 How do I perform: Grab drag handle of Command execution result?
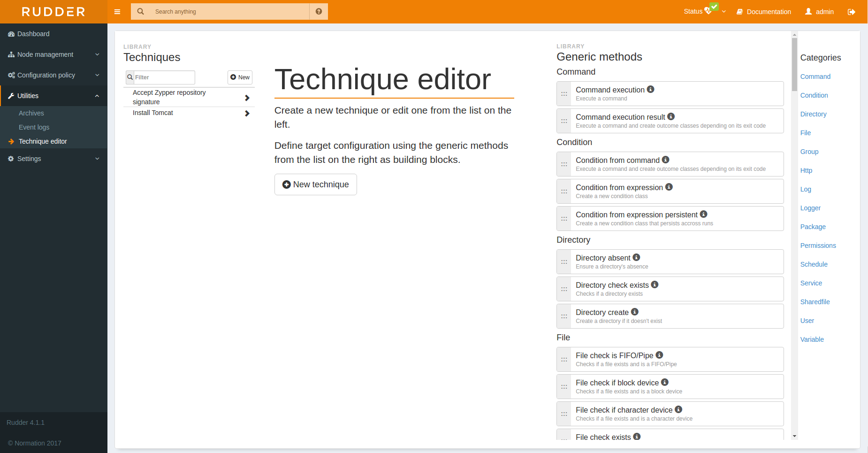[564, 121]
